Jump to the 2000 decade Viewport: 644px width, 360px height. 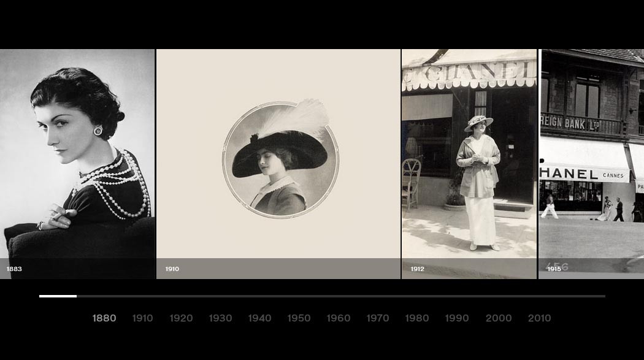tap(498, 318)
